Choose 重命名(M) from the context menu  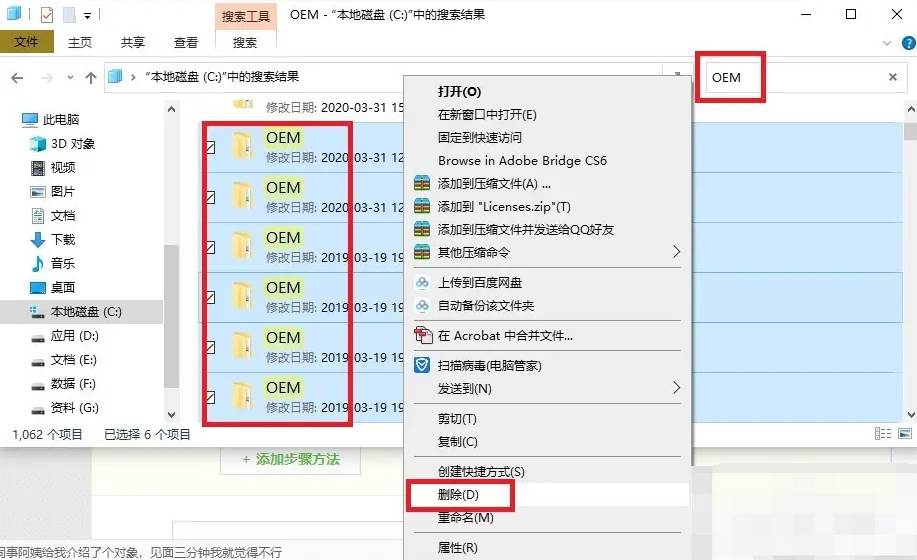coord(466,517)
